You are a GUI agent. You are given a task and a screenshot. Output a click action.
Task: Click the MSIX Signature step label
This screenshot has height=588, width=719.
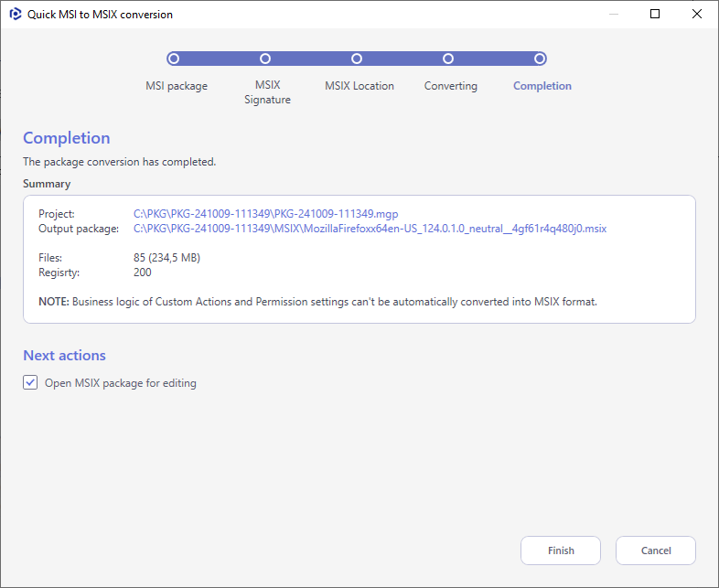(x=267, y=92)
